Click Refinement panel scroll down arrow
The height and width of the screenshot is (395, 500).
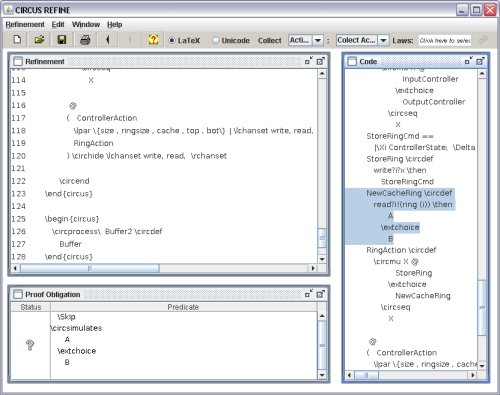tap(322, 259)
